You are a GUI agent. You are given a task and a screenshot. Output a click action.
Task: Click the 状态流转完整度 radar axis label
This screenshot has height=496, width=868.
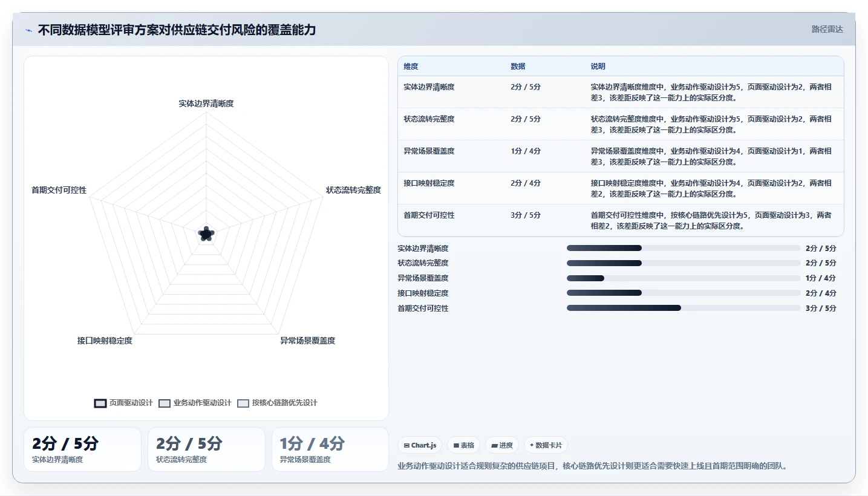353,190
